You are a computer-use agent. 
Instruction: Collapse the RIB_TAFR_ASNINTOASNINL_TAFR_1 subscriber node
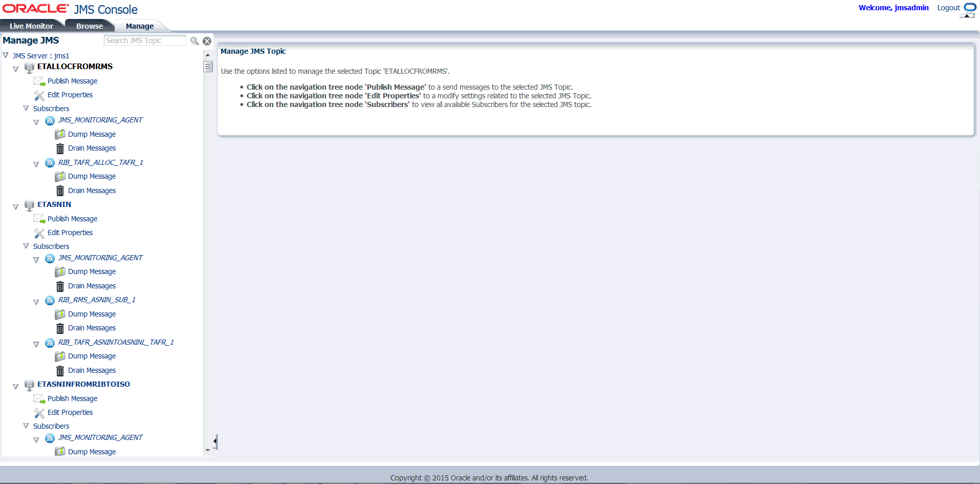[36, 344]
